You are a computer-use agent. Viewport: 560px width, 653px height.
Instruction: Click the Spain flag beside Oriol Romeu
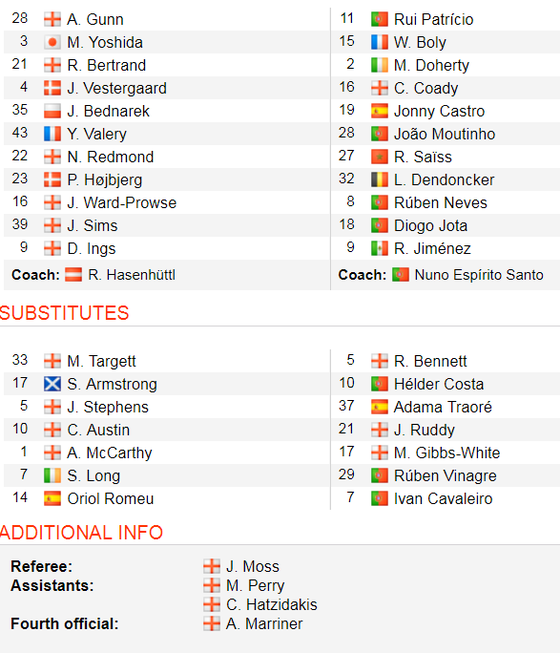(x=52, y=498)
